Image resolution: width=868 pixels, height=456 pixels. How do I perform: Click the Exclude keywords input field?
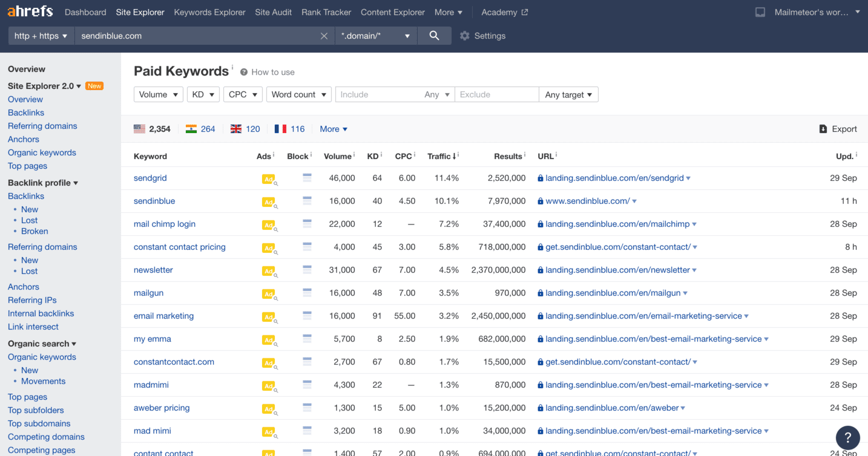click(497, 94)
